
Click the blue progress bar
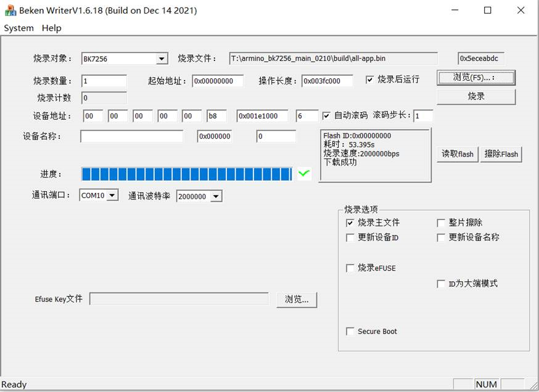point(185,174)
